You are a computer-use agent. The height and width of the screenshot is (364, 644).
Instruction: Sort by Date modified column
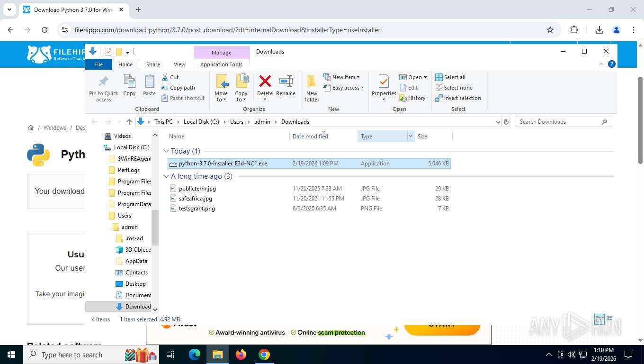[323, 136]
